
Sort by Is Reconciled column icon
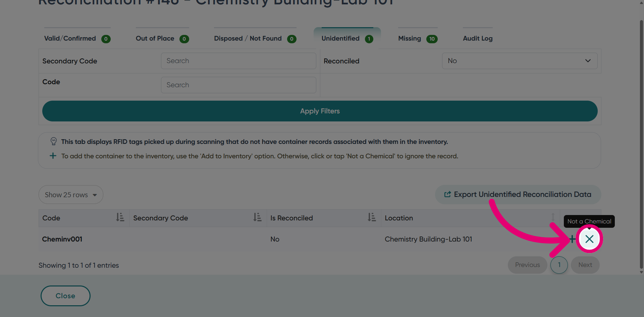[372, 217]
